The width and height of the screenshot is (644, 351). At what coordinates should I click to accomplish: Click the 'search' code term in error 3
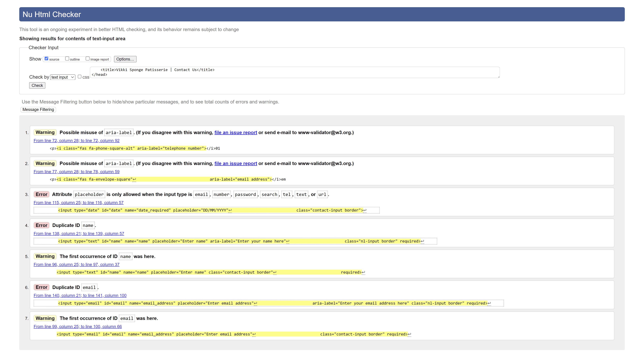(269, 195)
